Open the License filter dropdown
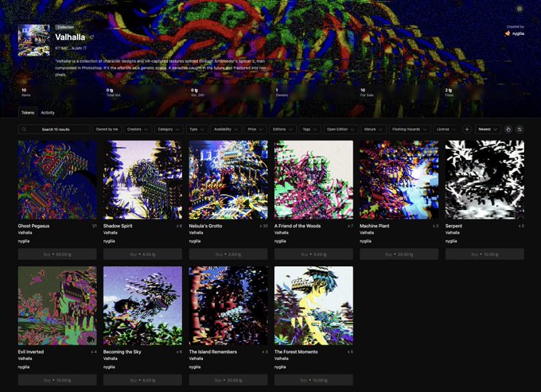The width and height of the screenshot is (541, 392). [446, 130]
